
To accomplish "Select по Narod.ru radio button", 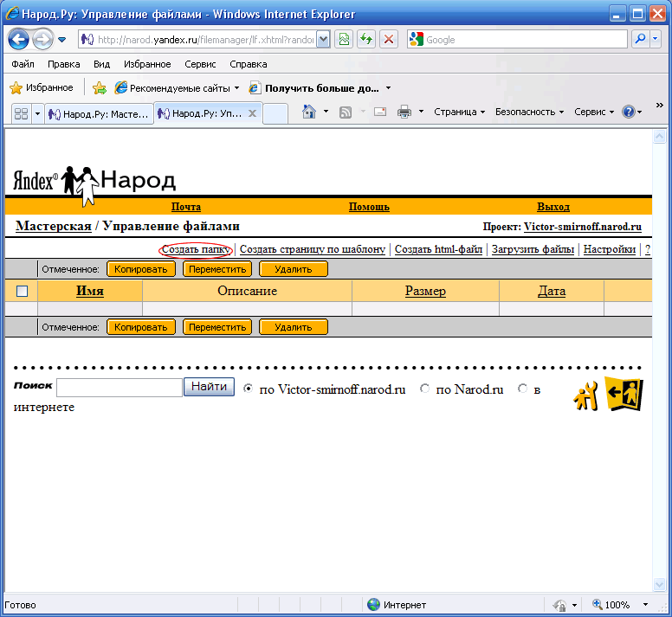I will pos(424,389).
